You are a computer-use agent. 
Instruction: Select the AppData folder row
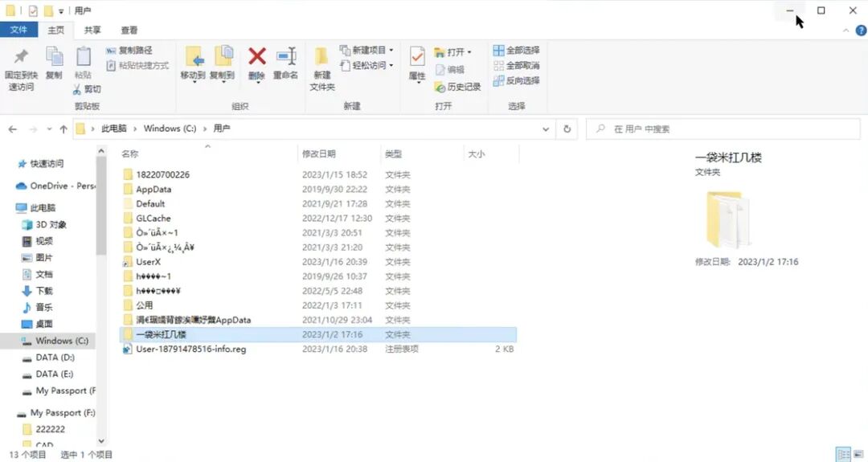tap(318, 190)
